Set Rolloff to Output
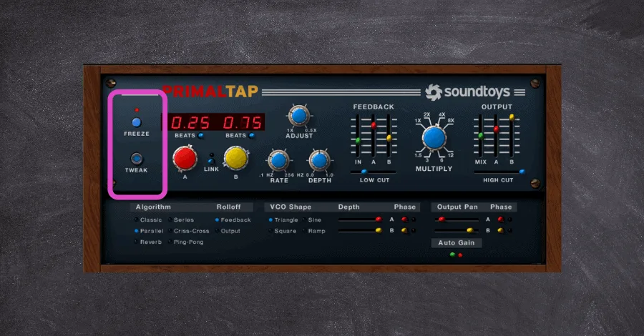The image size is (644, 336). [228, 231]
